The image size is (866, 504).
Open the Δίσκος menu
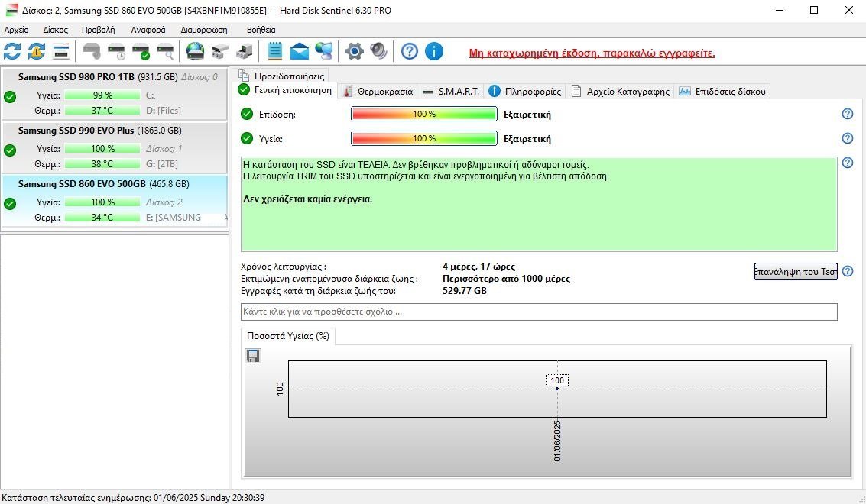[x=55, y=30]
